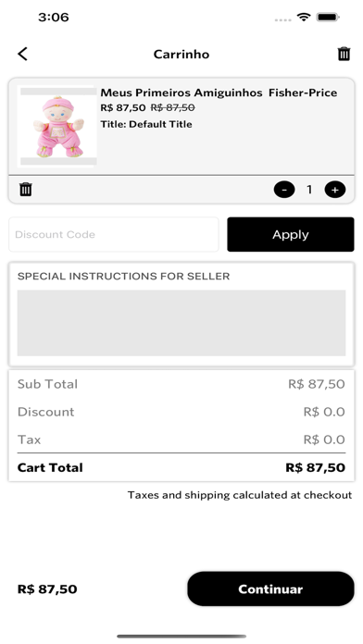The image size is (363, 644).
Task: Select the Carrinho header title
Action: [x=181, y=55]
